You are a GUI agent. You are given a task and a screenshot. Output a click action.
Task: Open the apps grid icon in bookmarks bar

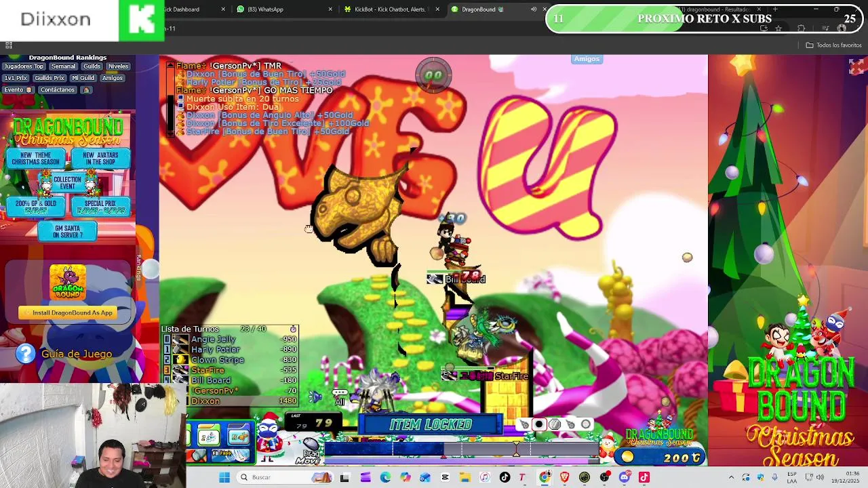pyautogui.click(x=9, y=45)
